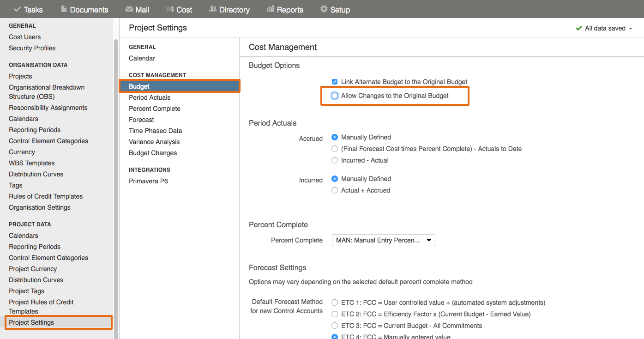644x339 pixels.
Task: Go to Security Profiles in sidebar
Action: coord(32,48)
